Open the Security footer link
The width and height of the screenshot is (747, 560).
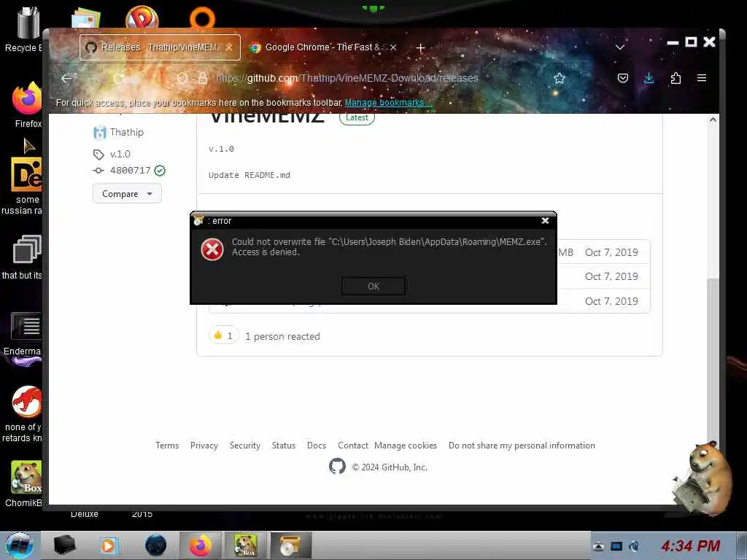(x=245, y=446)
